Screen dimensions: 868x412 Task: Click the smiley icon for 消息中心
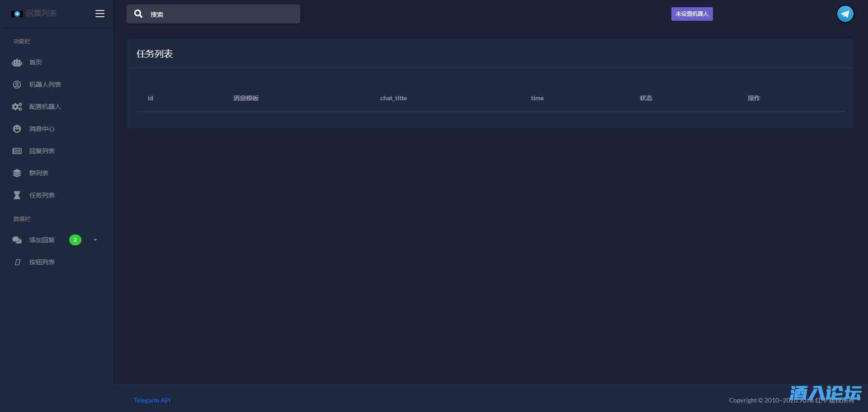pyautogui.click(x=17, y=129)
